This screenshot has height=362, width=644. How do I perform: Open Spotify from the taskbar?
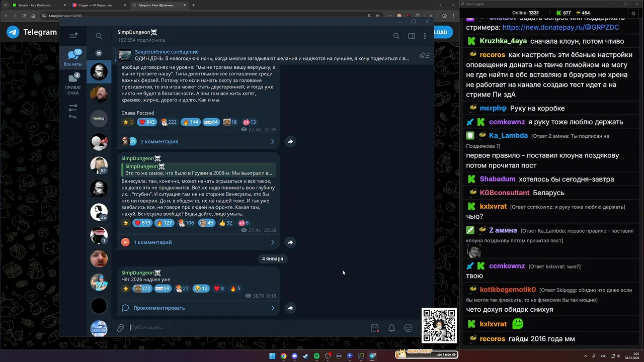pos(316,356)
